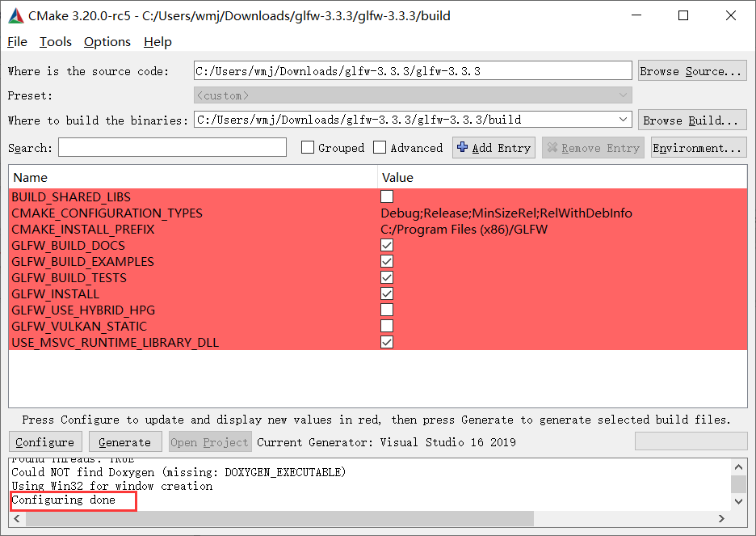This screenshot has height=536, width=756.
Task: Enable the BUILD_SHARED_LIBS checkbox
Action: point(386,196)
